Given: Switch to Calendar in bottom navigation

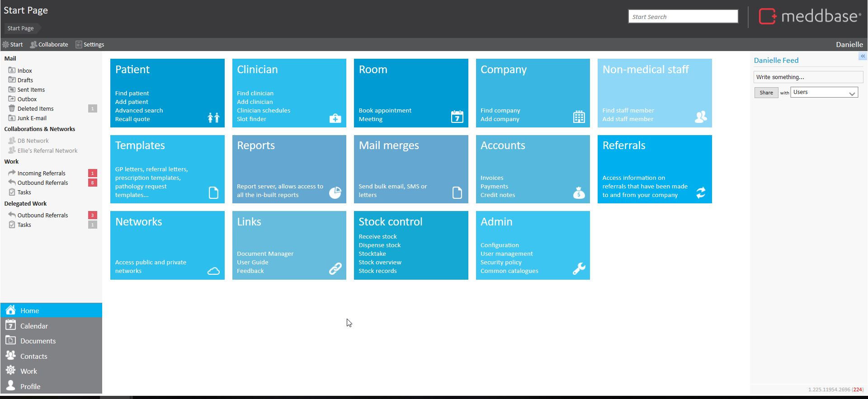Looking at the screenshot, I should (x=34, y=326).
